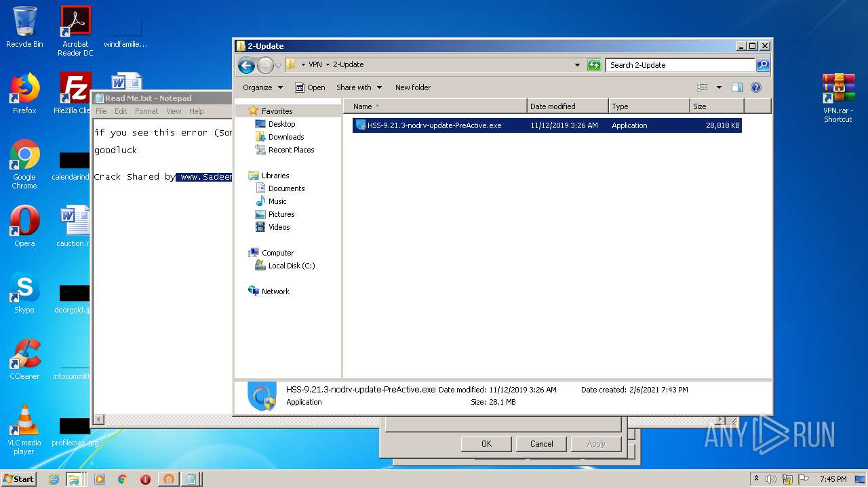This screenshot has width=868, height=488.
Task: Select HSS-9.21.3-nodrv-update-PreActive.exe file
Action: pyautogui.click(x=547, y=125)
